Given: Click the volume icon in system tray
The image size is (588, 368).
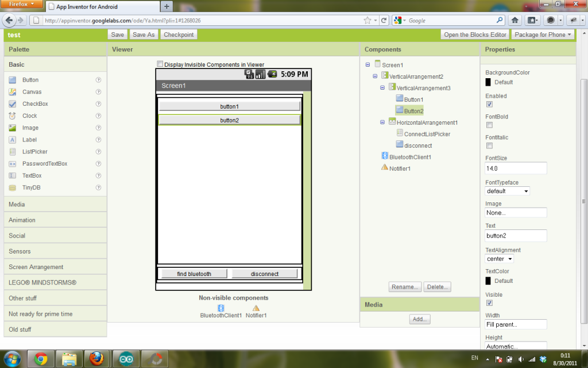Looking at the screenshot, I should [520, 359].
